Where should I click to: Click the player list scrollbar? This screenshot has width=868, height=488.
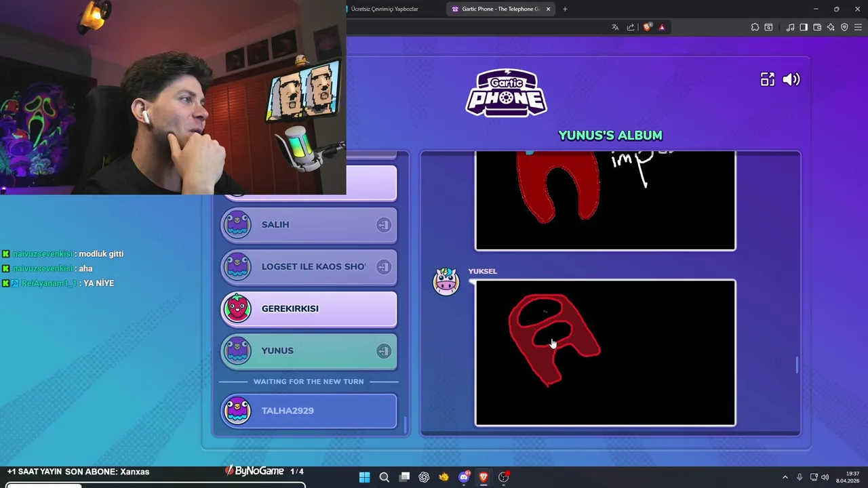[x=406, y=425]
